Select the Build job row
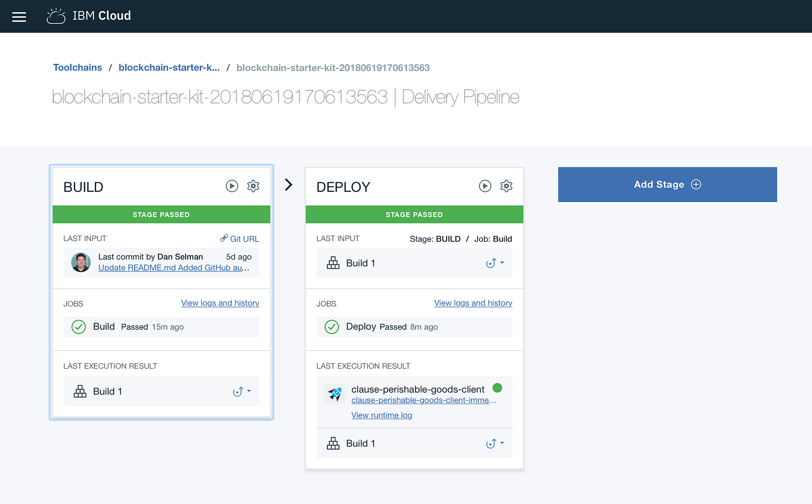The width and height of the screenshot is (812, 504). 161,327
